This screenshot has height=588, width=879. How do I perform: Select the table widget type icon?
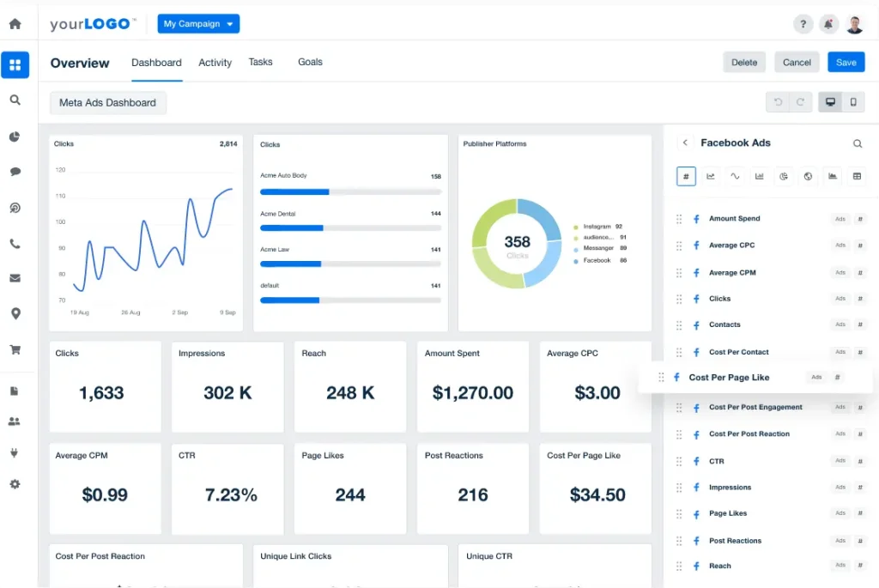(x=857, y=176)
